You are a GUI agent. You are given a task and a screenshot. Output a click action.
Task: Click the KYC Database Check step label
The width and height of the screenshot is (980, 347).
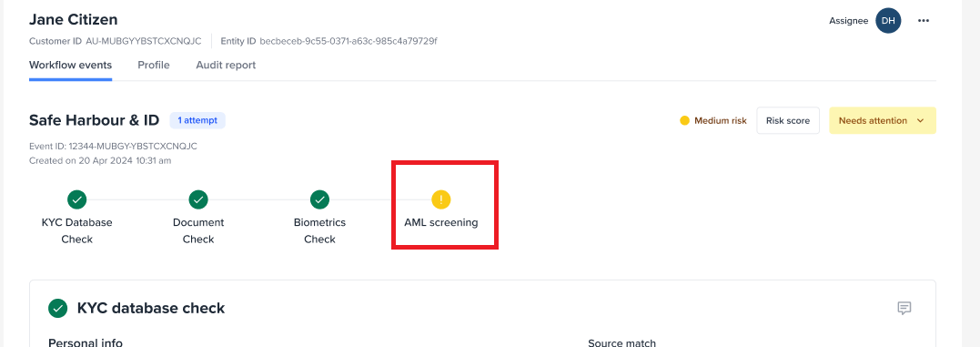point(76,230)
